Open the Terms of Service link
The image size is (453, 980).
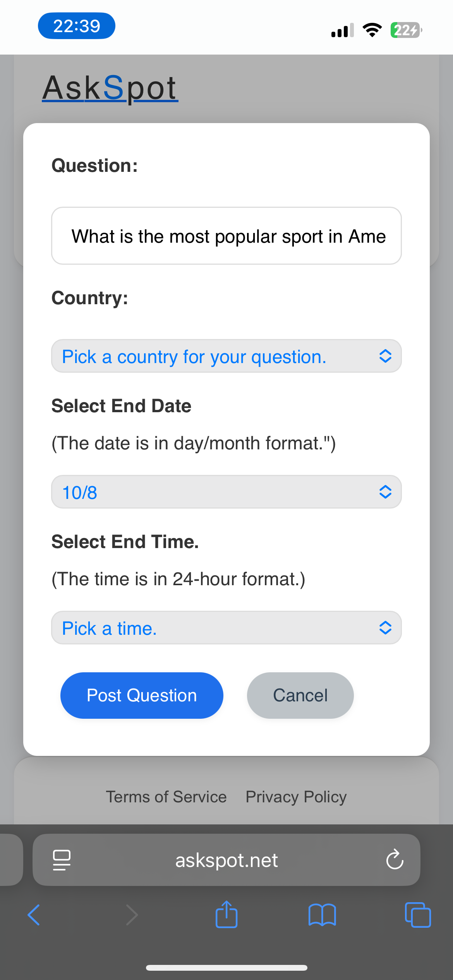(166, 797)
